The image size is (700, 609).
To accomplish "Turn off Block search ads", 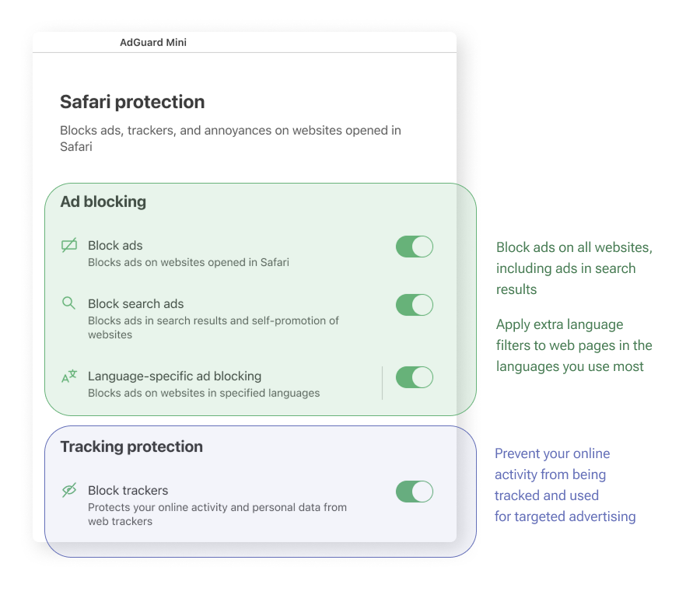I will [414, 304].
